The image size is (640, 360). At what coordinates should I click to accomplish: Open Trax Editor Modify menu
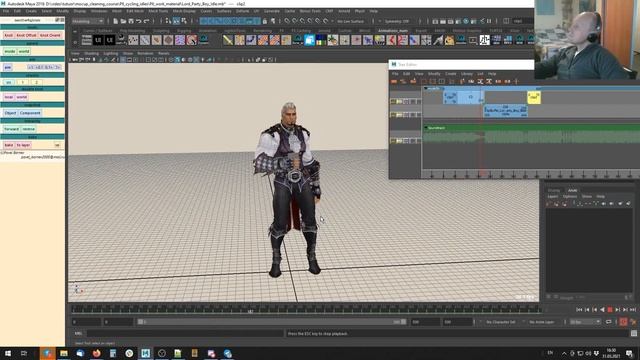click(434, 74)
